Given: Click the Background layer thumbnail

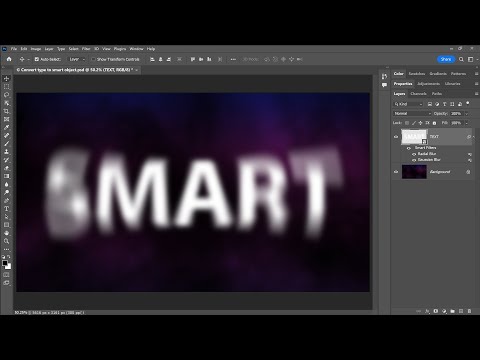Looking at the screenshot, I should 414,172.
